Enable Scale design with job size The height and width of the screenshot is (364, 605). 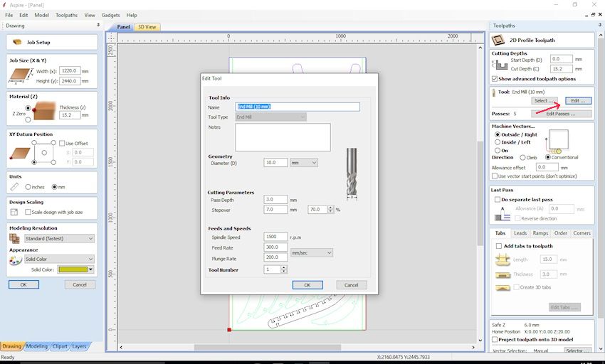pyautogui.click(x=28, y=212)
